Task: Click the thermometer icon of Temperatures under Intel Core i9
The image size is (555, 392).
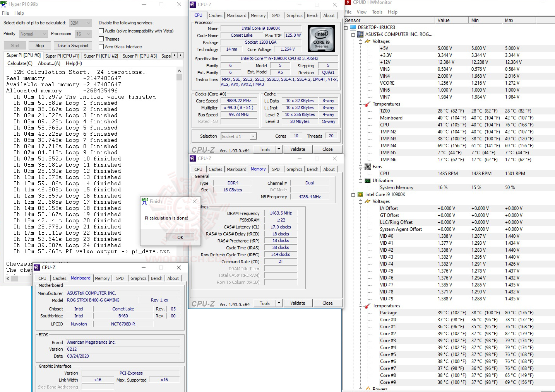Action: [368, 306]
